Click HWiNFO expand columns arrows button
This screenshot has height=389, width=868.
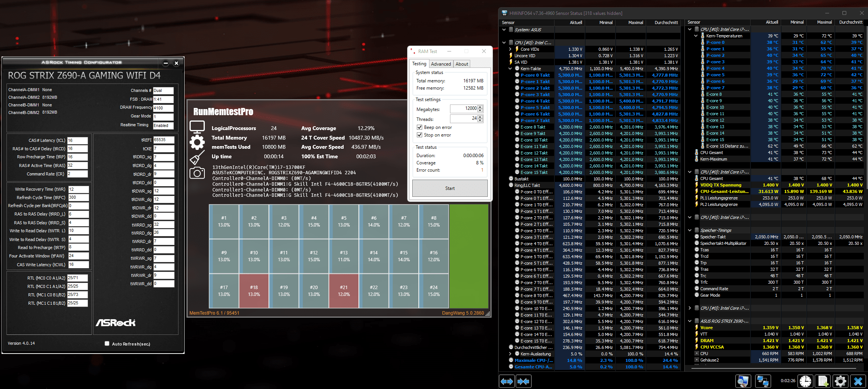coord(507,381)
